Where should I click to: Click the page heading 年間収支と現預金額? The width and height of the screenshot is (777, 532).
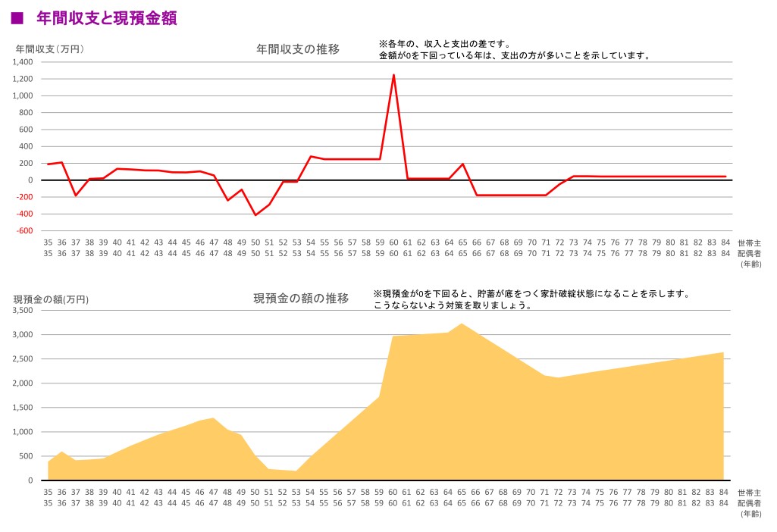(x=106, y=18)
